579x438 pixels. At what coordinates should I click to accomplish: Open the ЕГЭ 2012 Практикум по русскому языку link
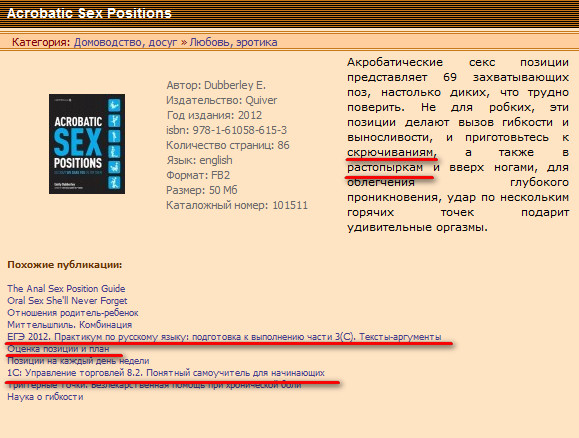click(x=224, y=337)
